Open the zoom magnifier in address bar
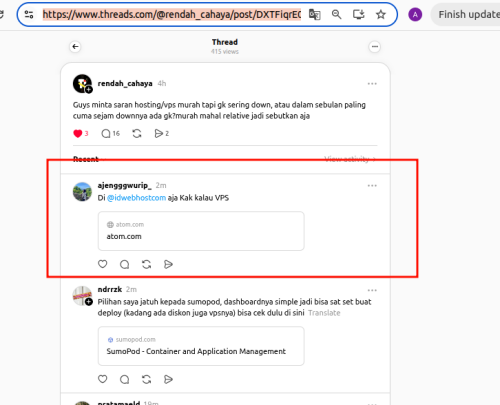 (x=337, y=14)
